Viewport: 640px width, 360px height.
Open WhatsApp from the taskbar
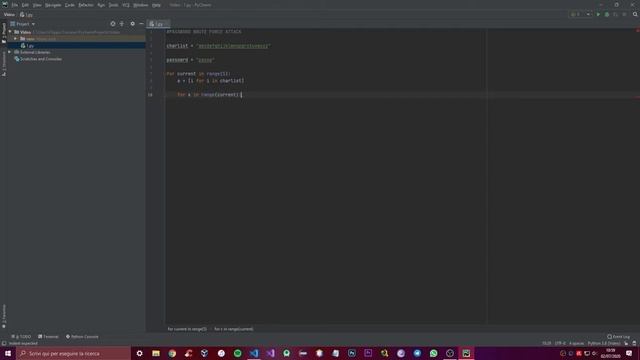433,353
